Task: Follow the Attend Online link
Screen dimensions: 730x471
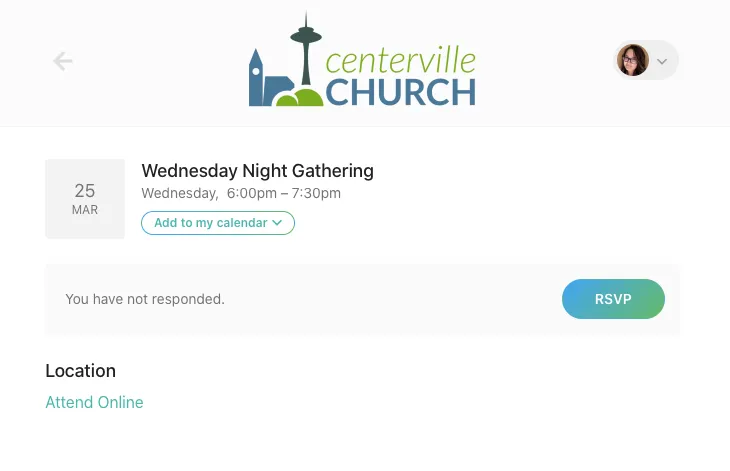Action: tap(94, 402)
